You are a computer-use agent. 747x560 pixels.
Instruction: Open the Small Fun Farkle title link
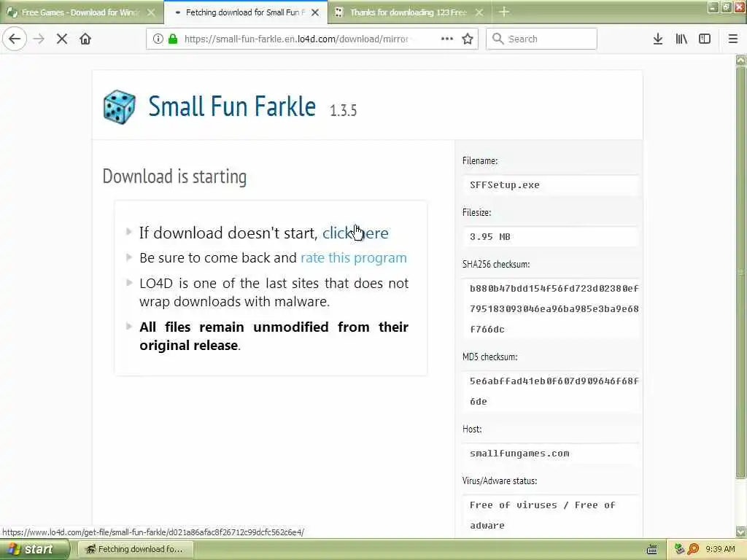[x=232, y=106]
